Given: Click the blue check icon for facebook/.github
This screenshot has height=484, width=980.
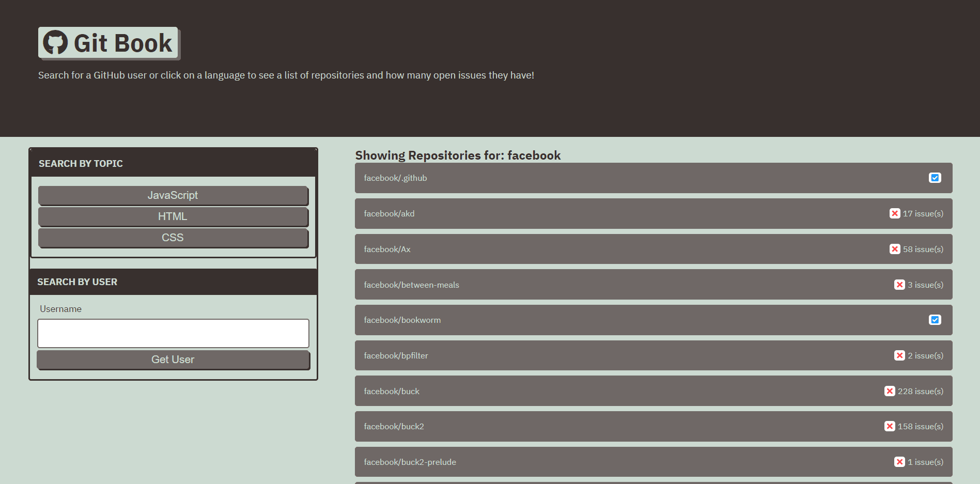Looking at the screenshot, I should point(935,178).
